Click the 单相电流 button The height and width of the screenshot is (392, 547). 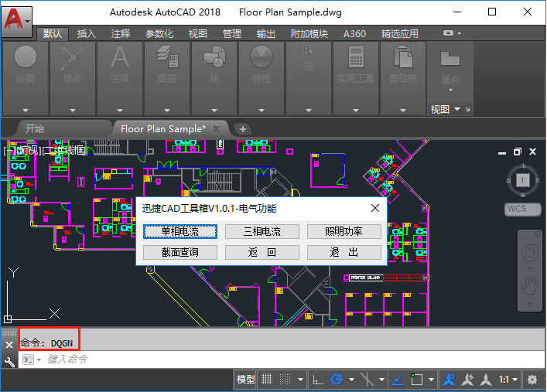coord(180,232)
